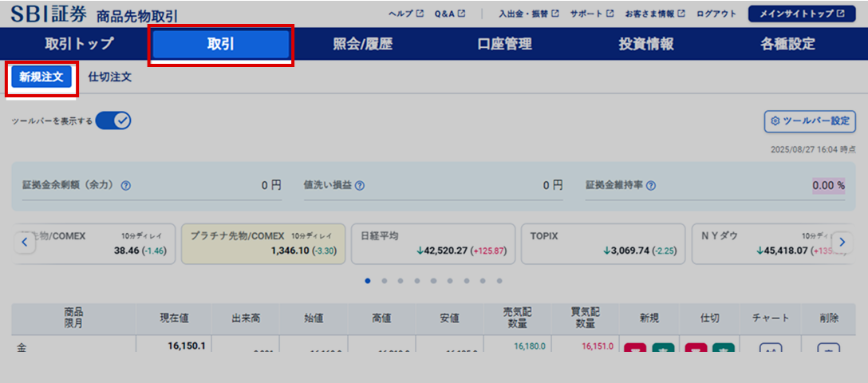Open the サポート link

pos(592,14)
